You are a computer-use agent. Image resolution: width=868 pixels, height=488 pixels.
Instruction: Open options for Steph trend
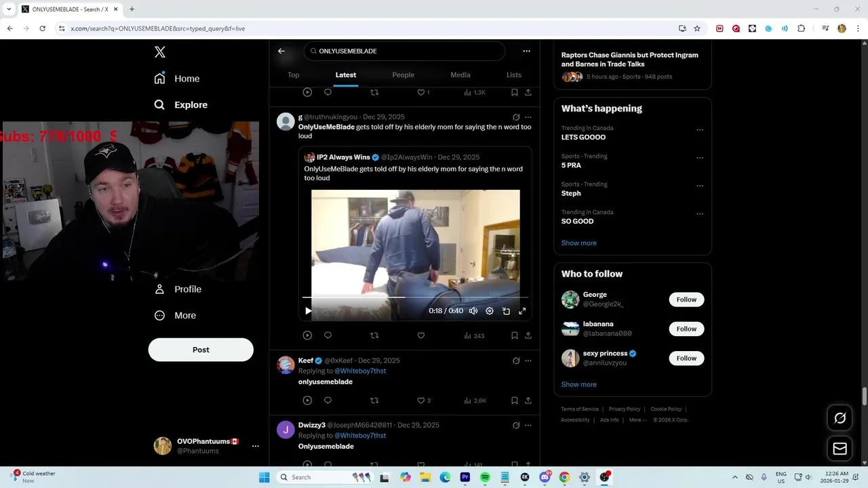coord(700,186)
